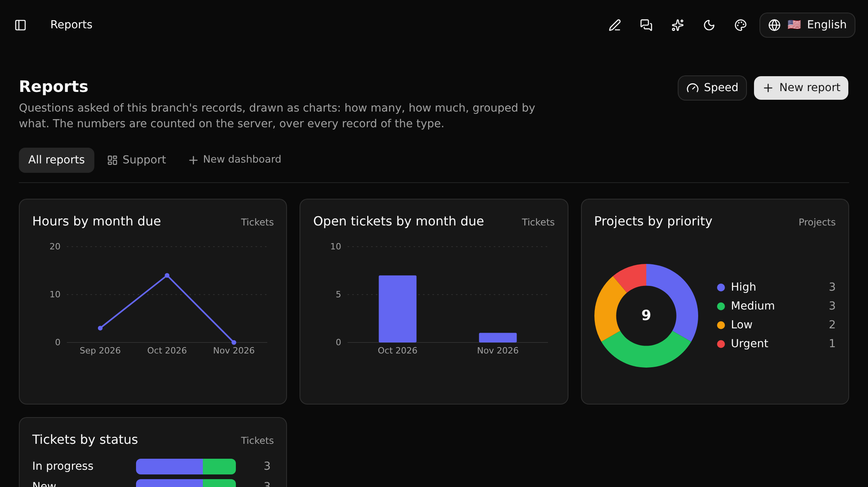868x487 pixels.
Task: Open Open tickets by month due card
Action: coord(434,302)
